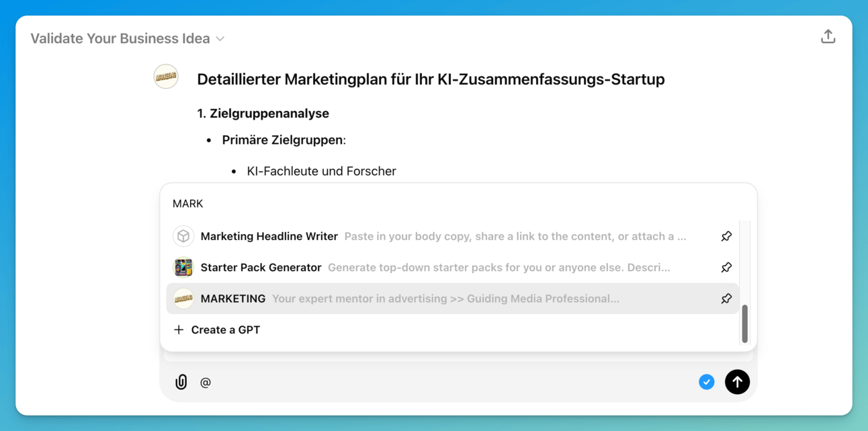Toggle the blue checkmark circle in input bar
Viewport: 868px width, 431px height.
pyautogui.click(x=706, y=382)
